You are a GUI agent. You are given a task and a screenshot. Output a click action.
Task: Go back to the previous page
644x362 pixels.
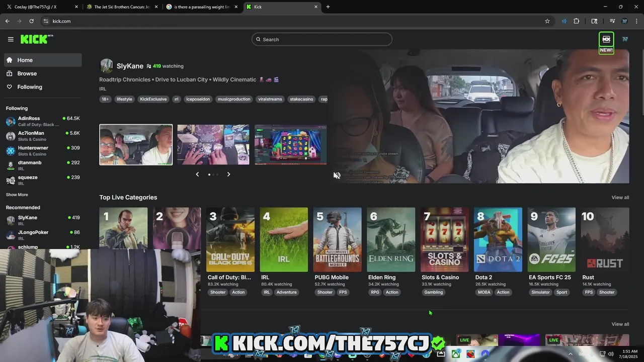[7, 21]
